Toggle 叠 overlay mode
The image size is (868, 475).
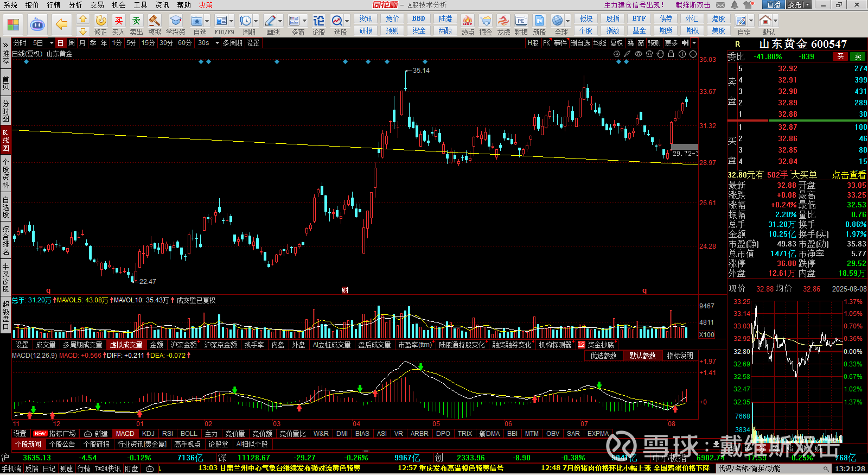click(630, 43)
